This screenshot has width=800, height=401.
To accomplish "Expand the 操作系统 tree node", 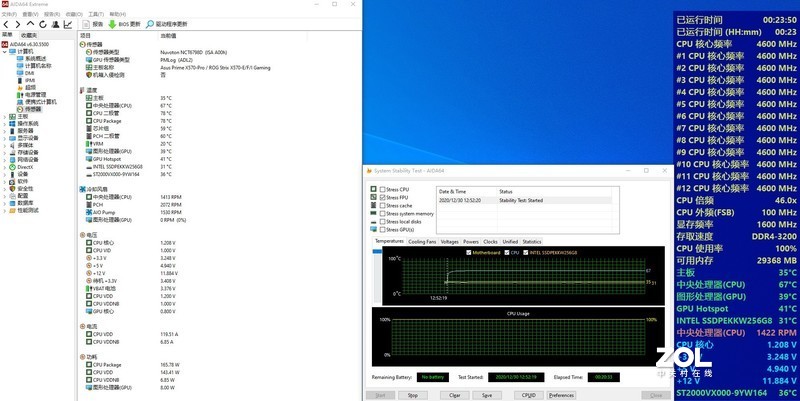I will (x=4, y=123).
